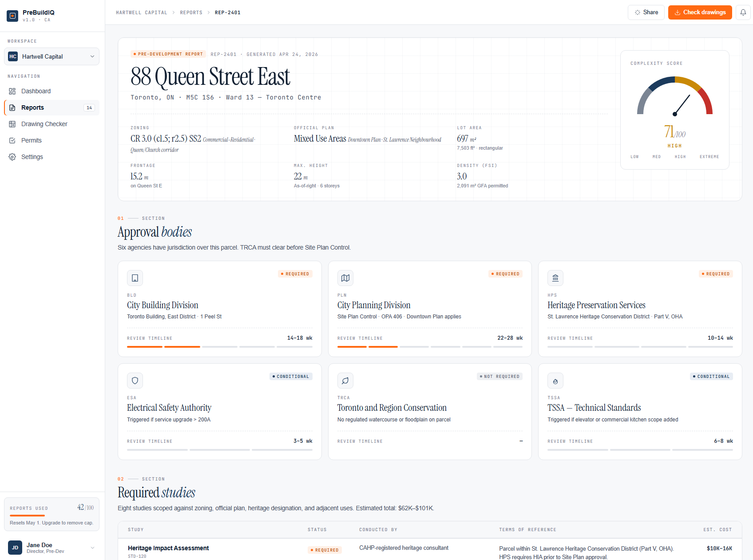Click the Electrical Safety Authority shield icon
The image size is (753, 560).
coord(135,381)
